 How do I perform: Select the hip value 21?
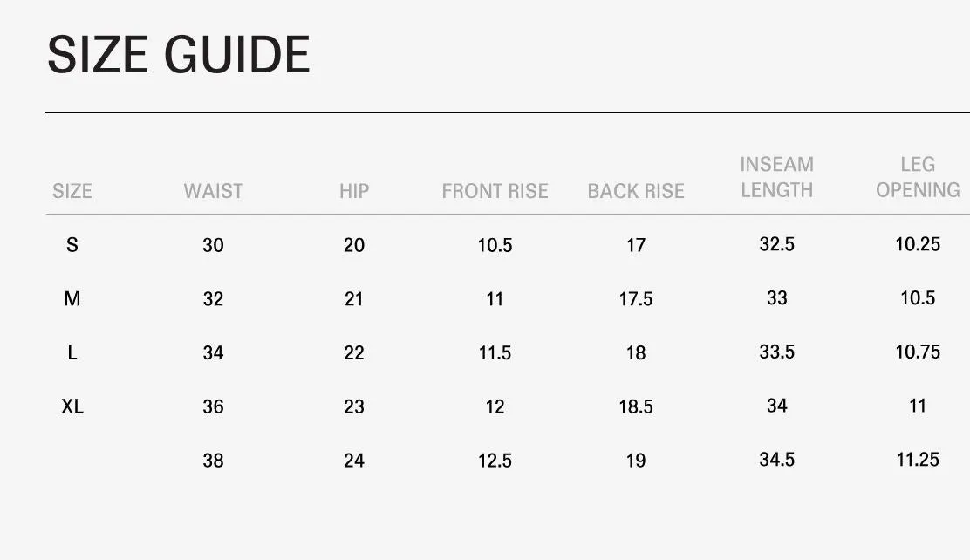pos(354,299)
